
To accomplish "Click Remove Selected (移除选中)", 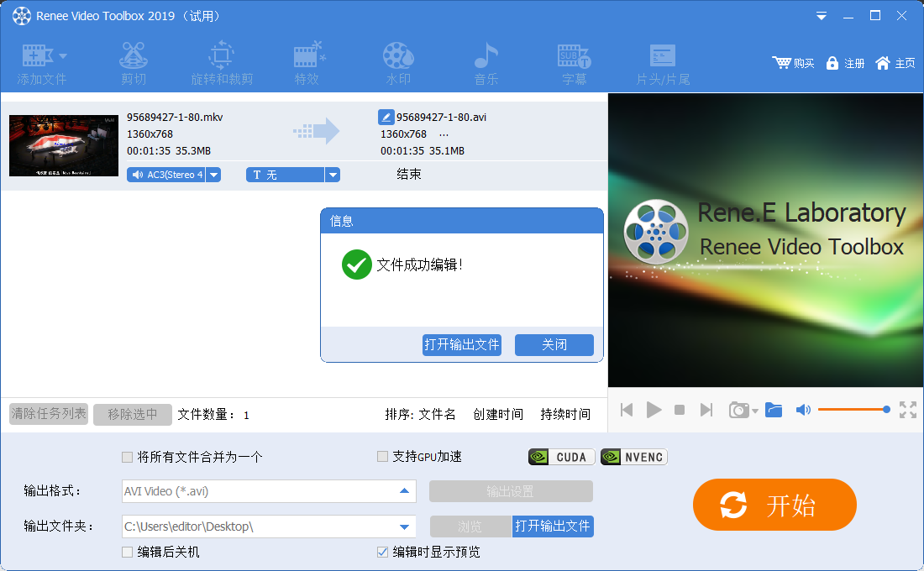I will (x=133, y=414).
